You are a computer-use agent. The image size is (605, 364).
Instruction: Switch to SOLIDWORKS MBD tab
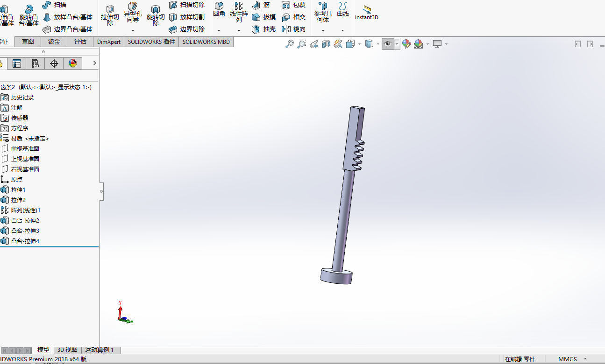206,42
